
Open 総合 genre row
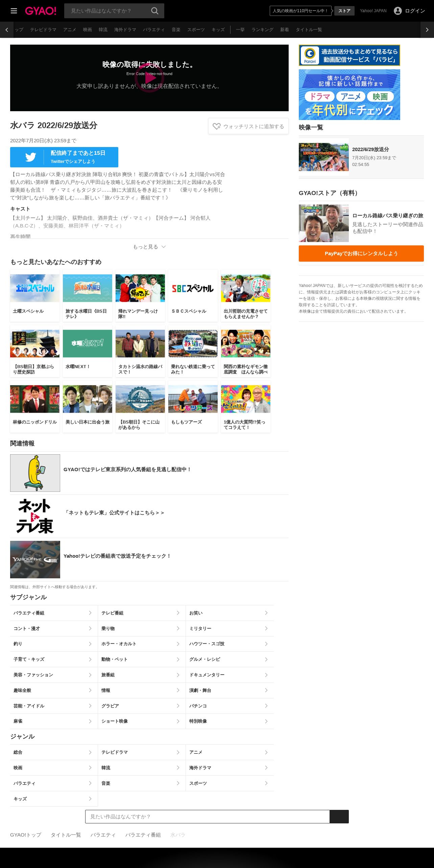coord(54,752)
